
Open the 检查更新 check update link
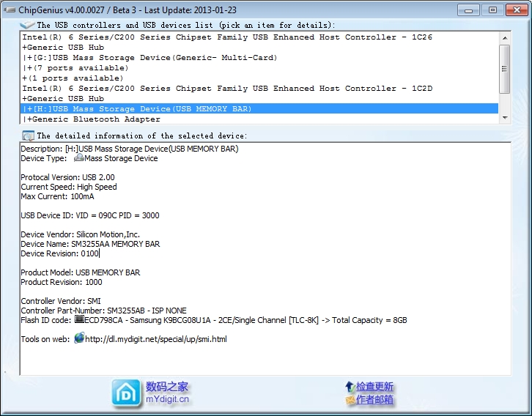pyautogui.click(x=374, y=387)
